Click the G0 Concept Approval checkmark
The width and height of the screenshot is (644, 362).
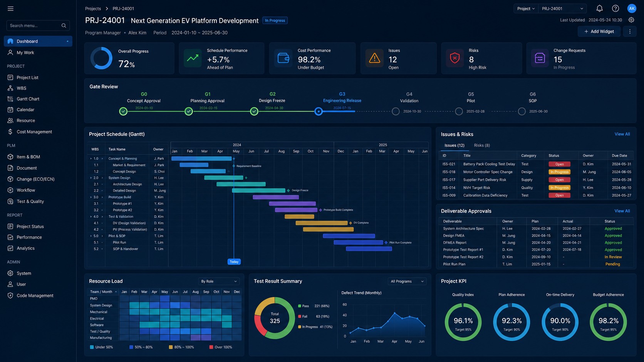click(123, 112)
